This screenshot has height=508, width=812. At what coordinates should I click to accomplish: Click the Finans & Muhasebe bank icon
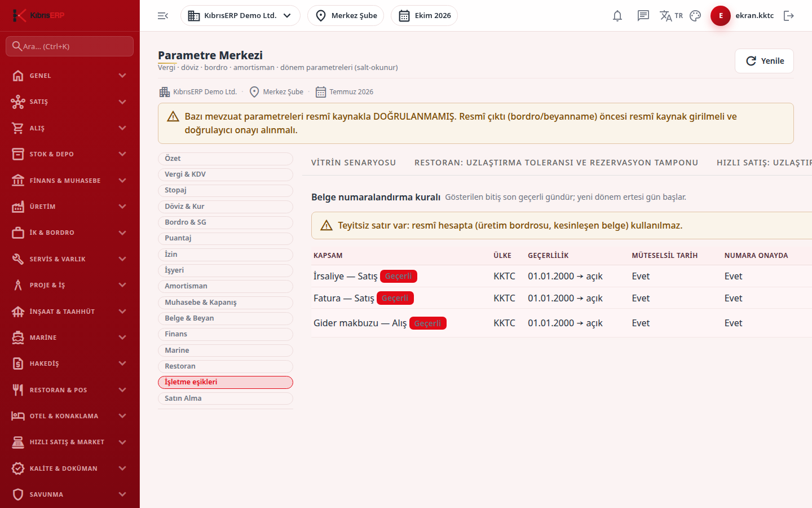point(18,181)
